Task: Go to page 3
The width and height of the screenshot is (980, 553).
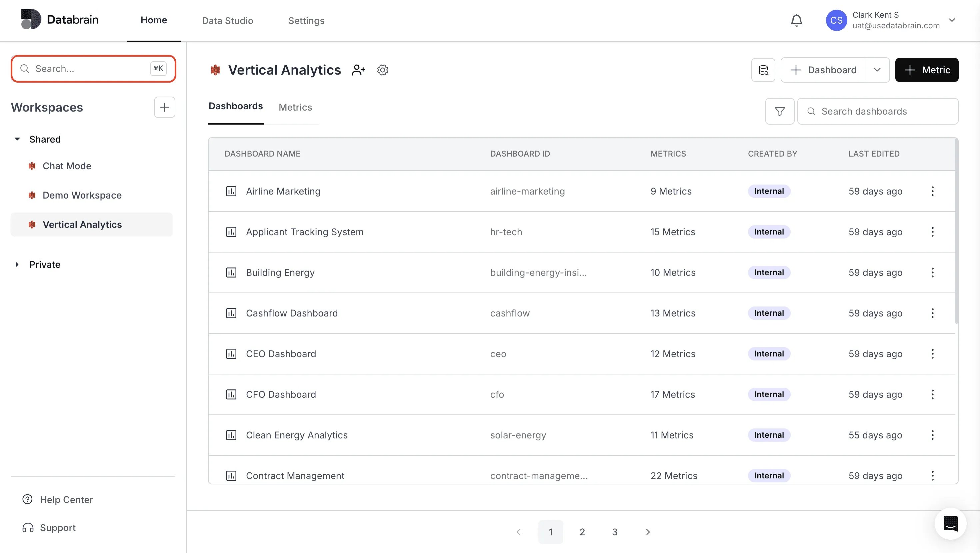Action: [614, 532]
